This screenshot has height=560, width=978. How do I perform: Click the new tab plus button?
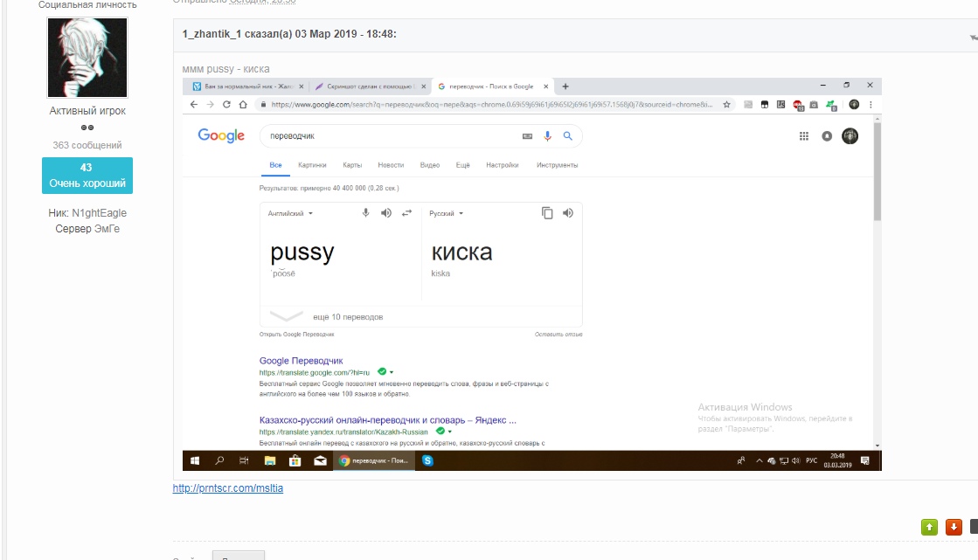565,86
